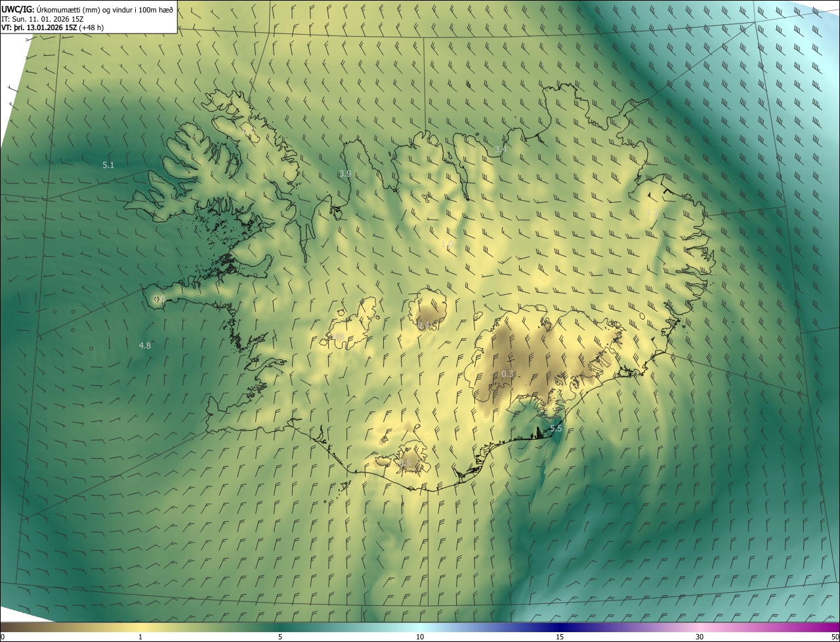
Task: Click the color scale label "10"
Action: tap(420, 637)
